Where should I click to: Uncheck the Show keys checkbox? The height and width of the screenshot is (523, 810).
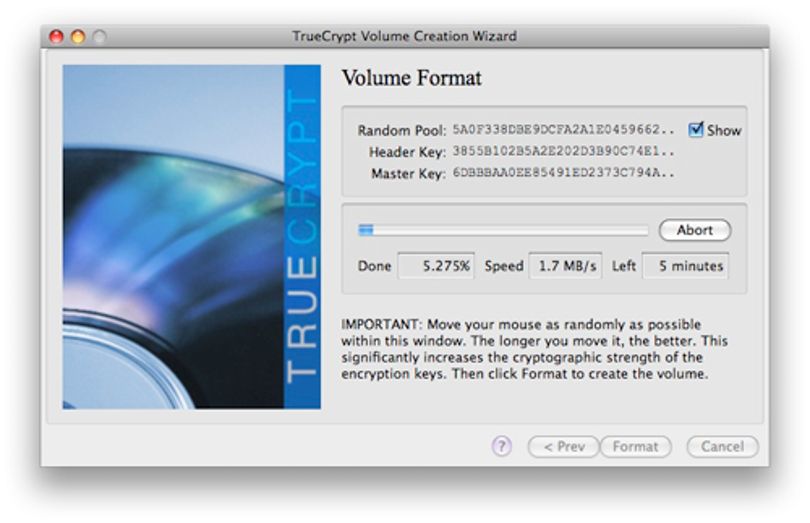pyautogui.click(x=695, y=129)
